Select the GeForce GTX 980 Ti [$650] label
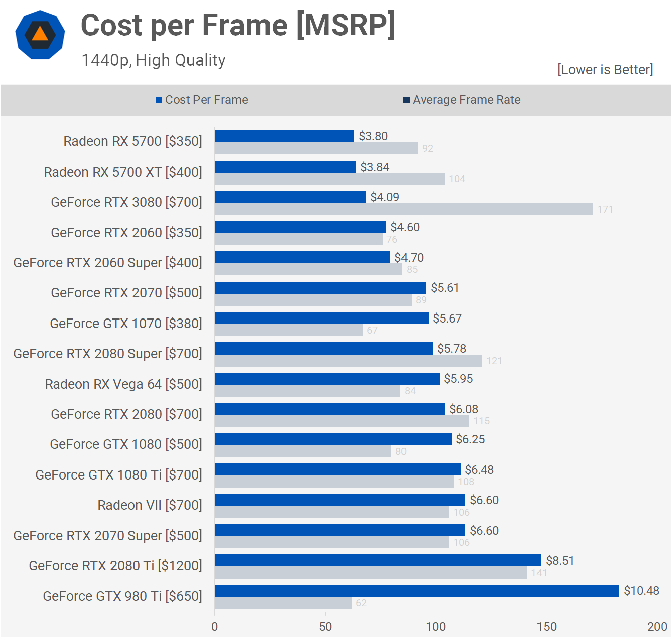This screenshot has width=672, height=637. [122, 596]
